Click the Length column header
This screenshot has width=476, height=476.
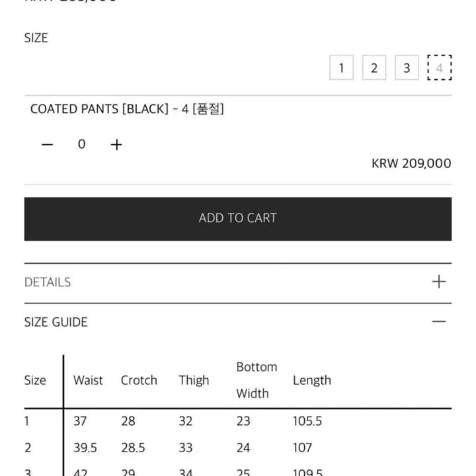pyautogui.click(x=312, y=381)
